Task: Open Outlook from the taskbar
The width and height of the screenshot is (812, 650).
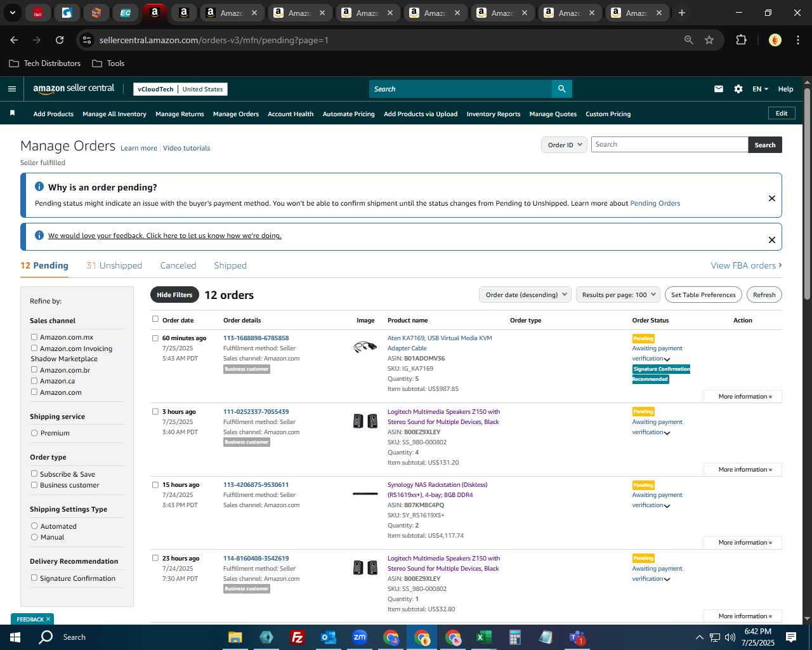Action: [328, 637]
